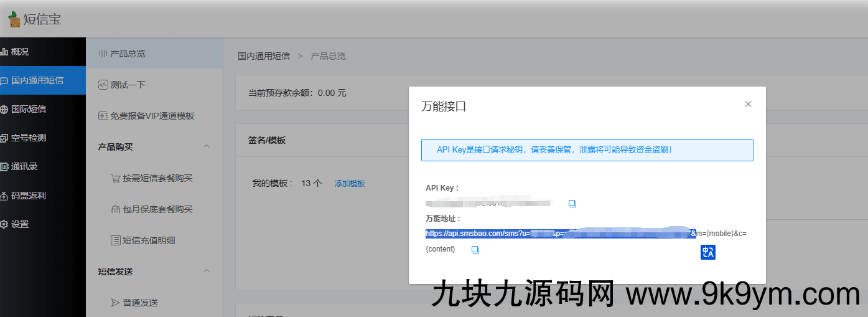
Task: Collapse the 短信发送 section
Action: [207, 272]
